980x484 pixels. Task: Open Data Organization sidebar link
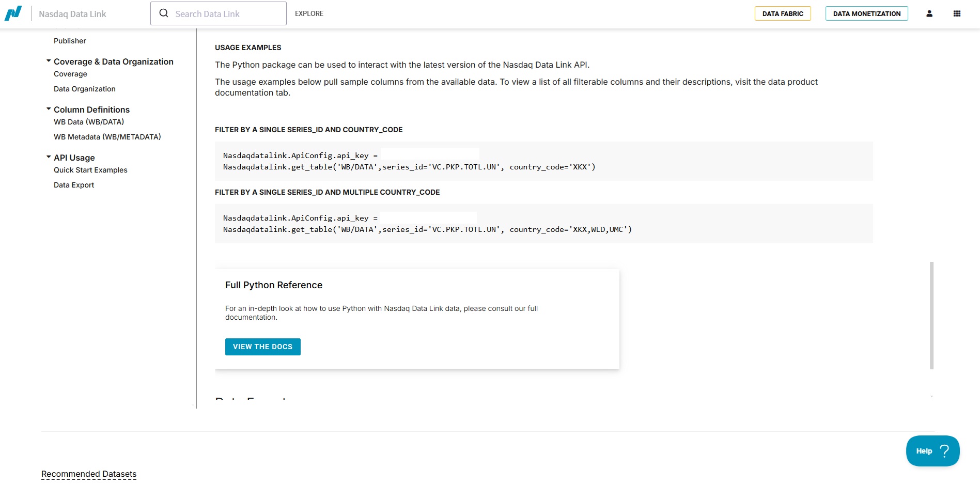click(85, 89)
